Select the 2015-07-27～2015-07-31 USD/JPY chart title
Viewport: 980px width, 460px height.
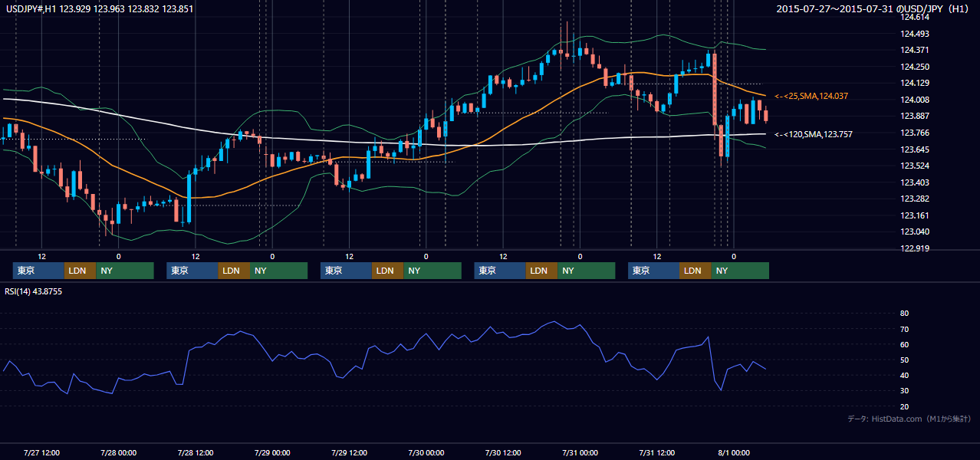874,9
